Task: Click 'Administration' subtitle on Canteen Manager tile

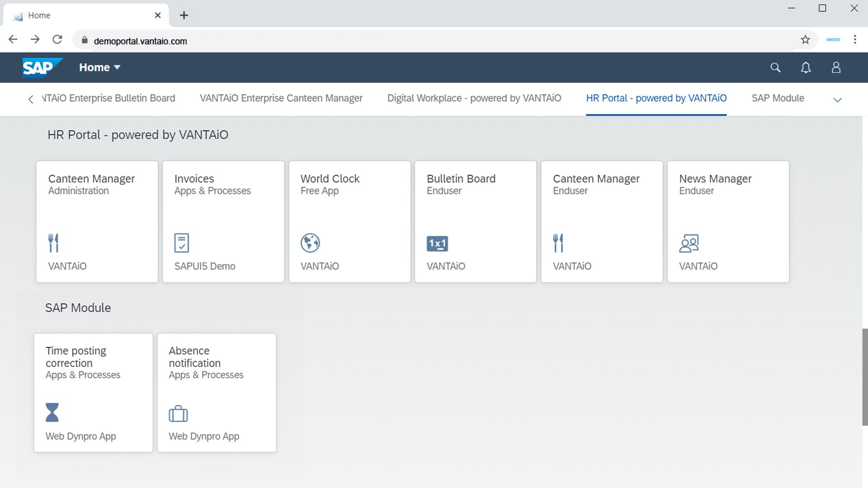Action: tap(78, 191)
